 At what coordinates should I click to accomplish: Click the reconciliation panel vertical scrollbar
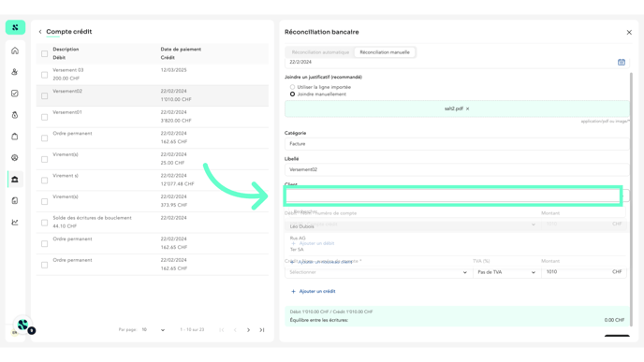pos(631,199)
